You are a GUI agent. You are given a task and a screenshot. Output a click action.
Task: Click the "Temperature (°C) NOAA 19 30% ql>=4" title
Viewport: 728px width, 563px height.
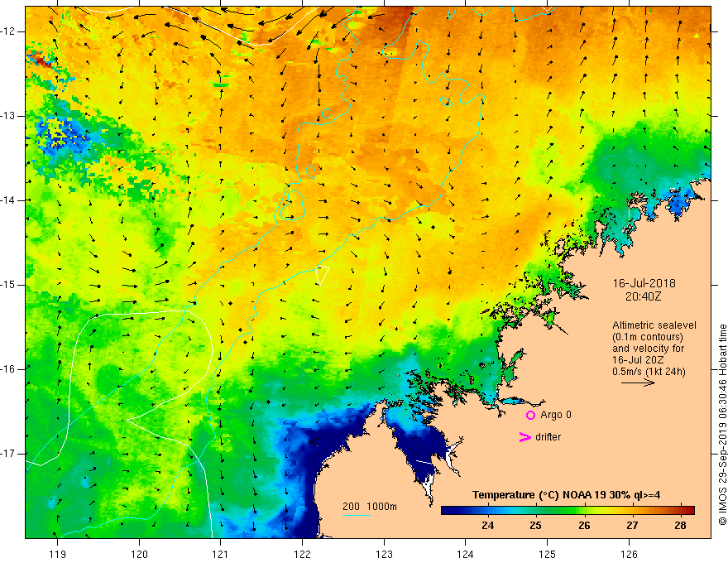pyautogui.click(x=566, y=495)
